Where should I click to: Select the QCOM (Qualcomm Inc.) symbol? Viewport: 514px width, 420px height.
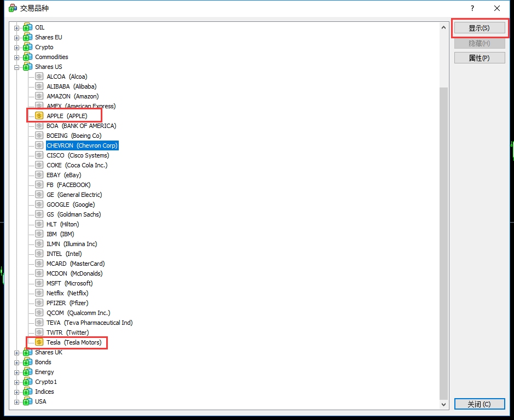point(78,313)
